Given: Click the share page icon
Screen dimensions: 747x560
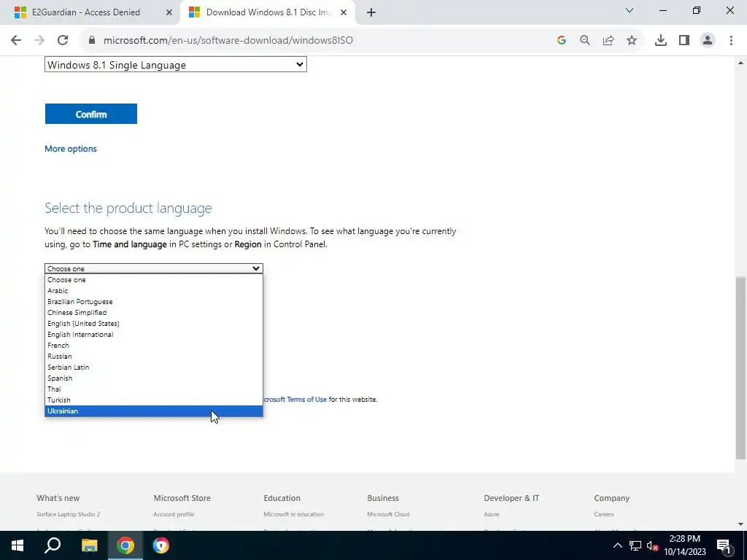Looking at the screenshot, I should [608, 41].
